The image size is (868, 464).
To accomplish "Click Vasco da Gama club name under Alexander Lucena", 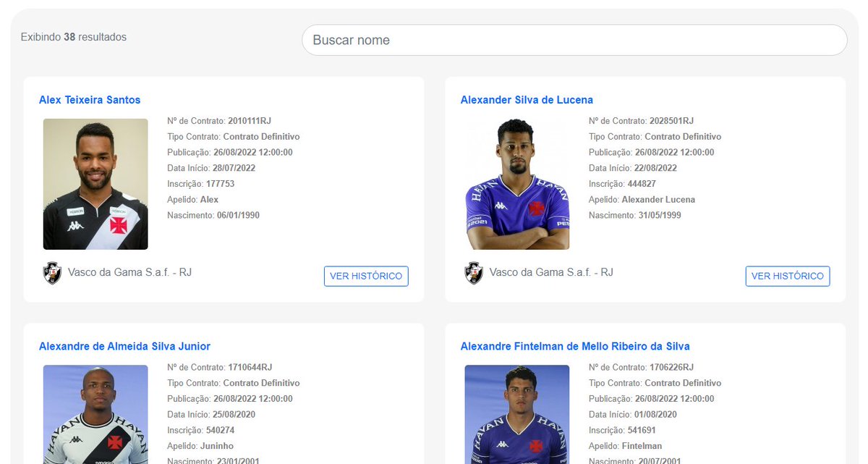I will pos(551,272).
